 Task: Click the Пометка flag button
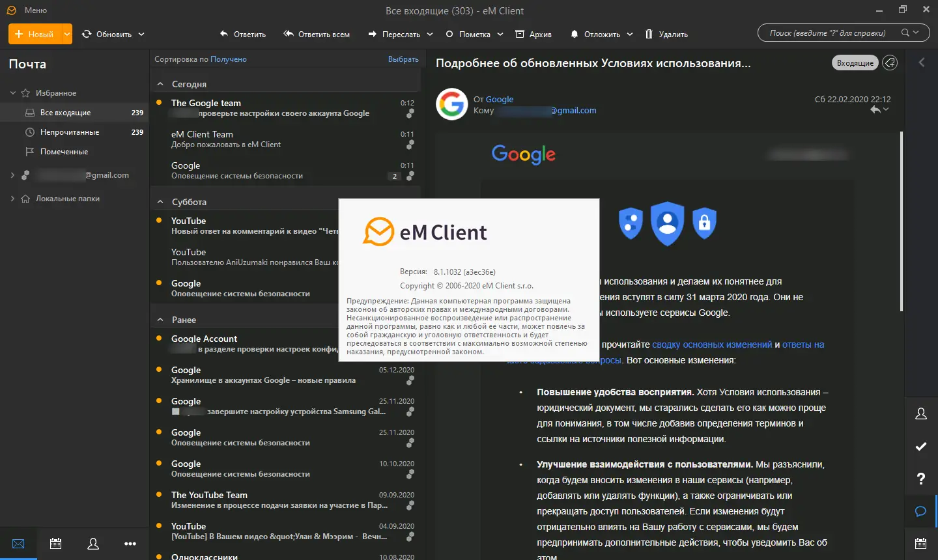(x=468, y=35)
